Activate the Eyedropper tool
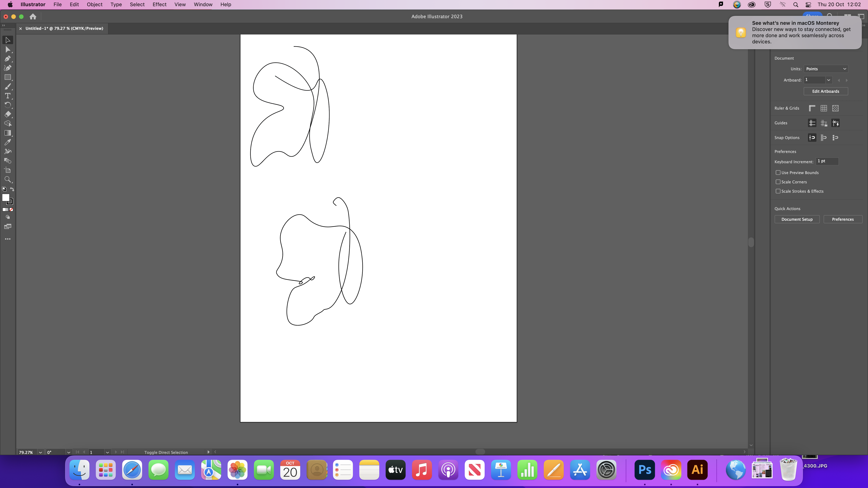This screenshot has width=868, height=488. pyautogui.click(x=7, y=142)
